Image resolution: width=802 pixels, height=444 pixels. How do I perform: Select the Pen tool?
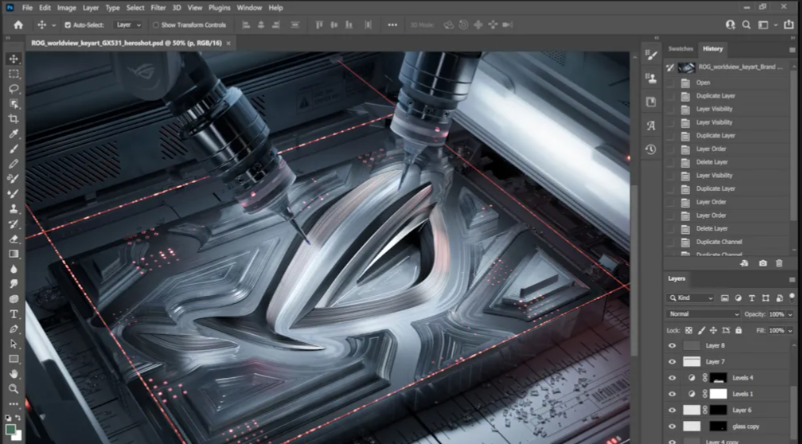13,329
